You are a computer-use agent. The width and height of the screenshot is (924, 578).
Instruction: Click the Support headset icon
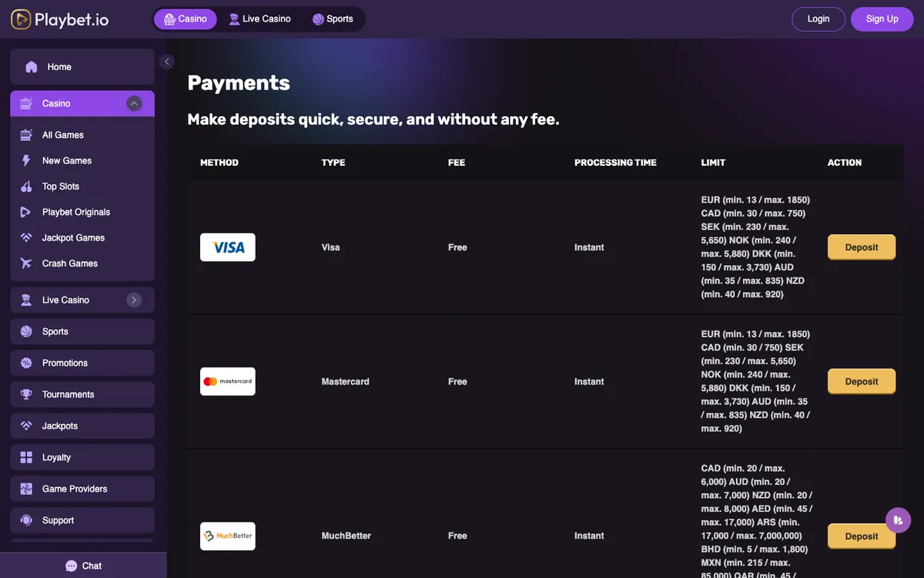[x=26, y=520]
